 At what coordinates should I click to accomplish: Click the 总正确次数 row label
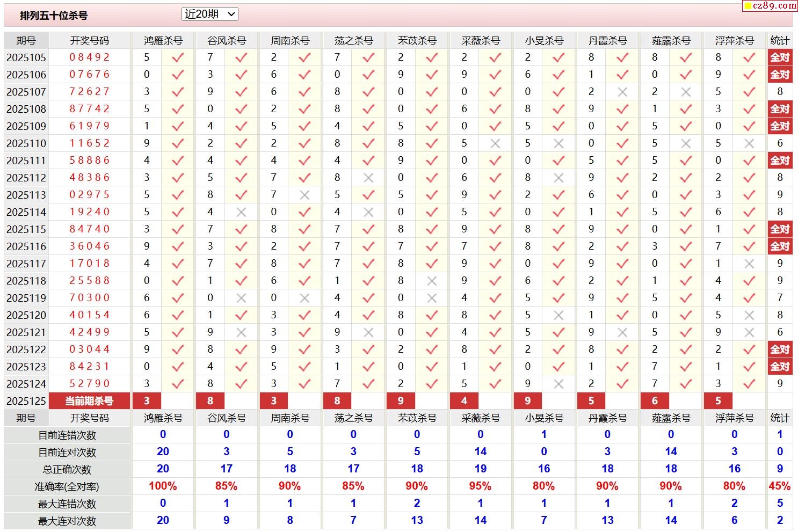tap(67, 470)
